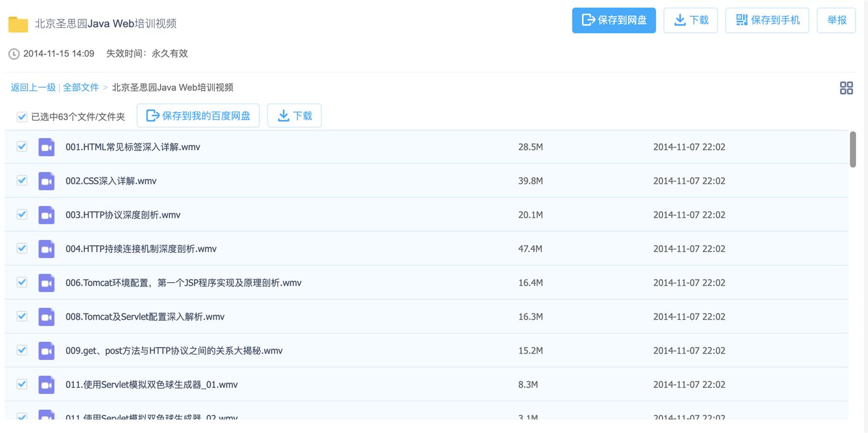Open file 009.get、post方法与HTTP协议之间的关系大揭秘.wmv
Image resolution: width=868 pixels, height=433 pixels.
[174, 351]
